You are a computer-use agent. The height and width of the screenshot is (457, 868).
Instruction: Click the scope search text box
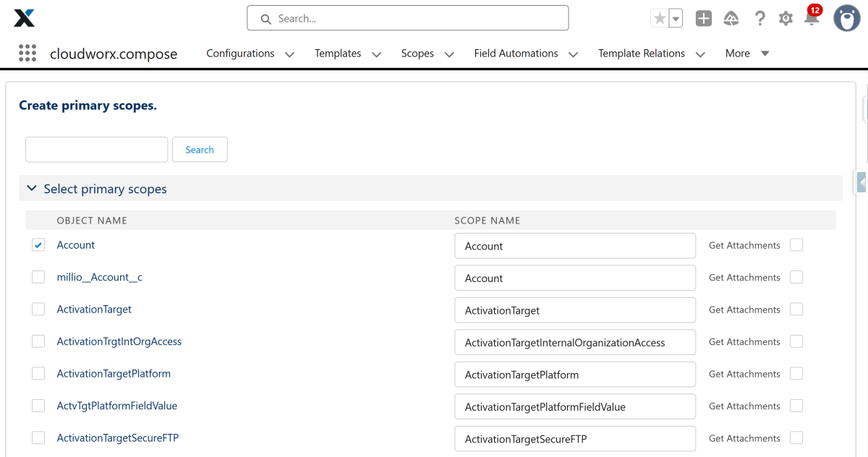pyautogui.click(x=97, y=150)
